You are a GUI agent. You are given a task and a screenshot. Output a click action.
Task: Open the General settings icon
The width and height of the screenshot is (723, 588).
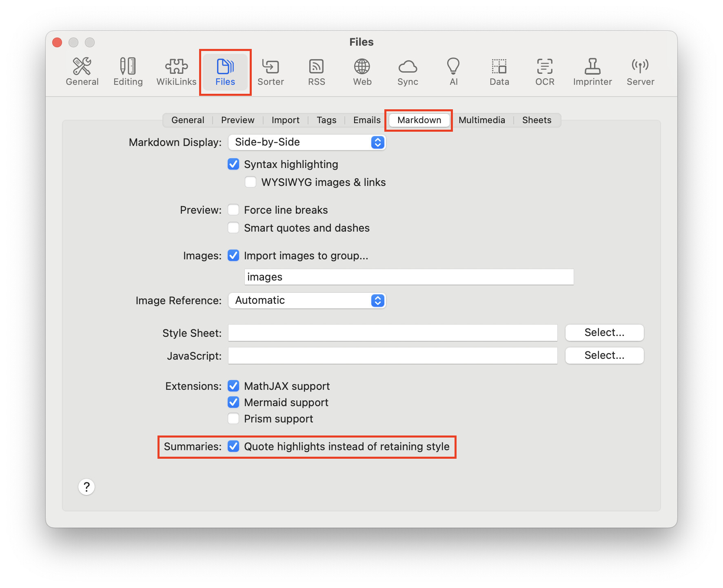point(82,71)
